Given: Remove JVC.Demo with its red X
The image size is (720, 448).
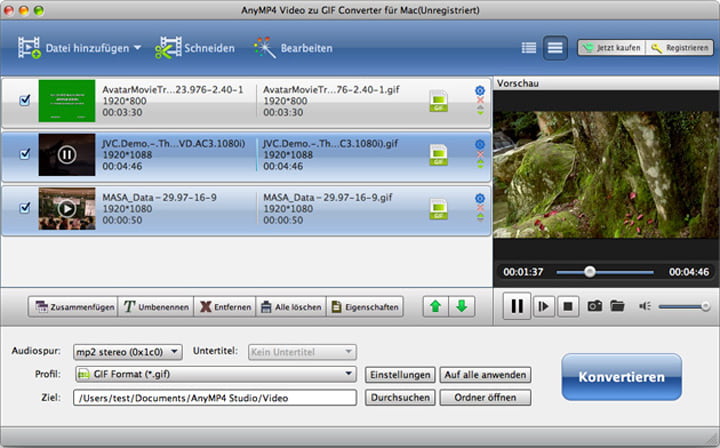Looking at the screenshot, I should coord(480,154).
